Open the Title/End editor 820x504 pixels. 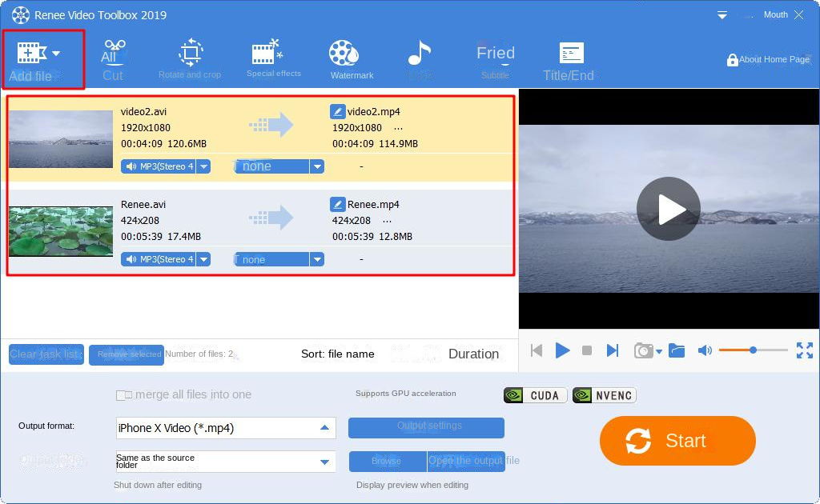click(x=569, y=56)
